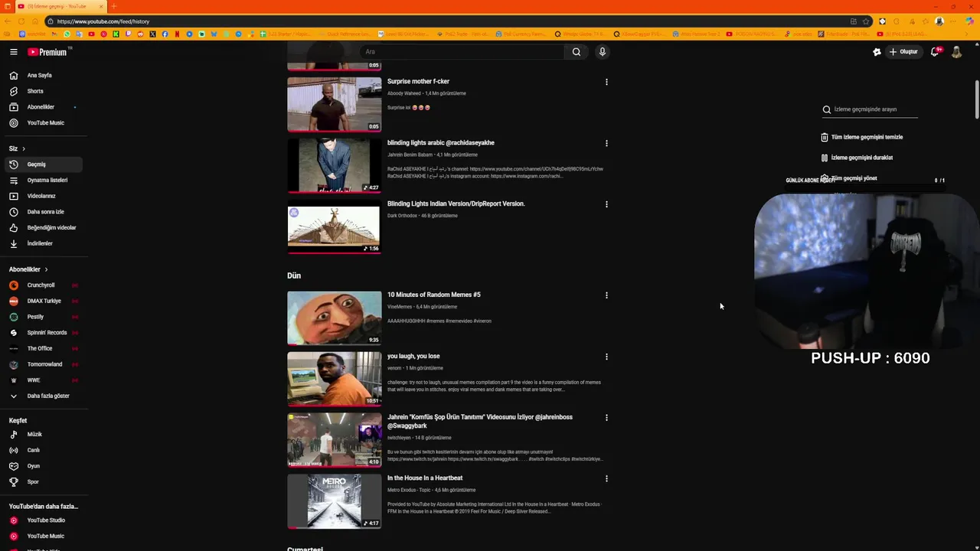Select Geçmiş history entry
Image resolution: width=980 pixels, height=551 pixels.
(x=43, y=165)
